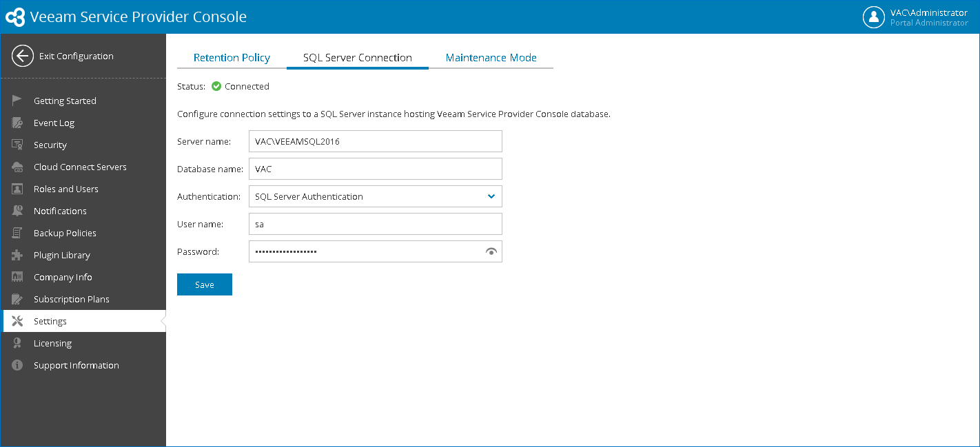The height and width of the screenshot is (447, 980).
Task: Click the green Connected status checkmark
Action: coord(216,86)
